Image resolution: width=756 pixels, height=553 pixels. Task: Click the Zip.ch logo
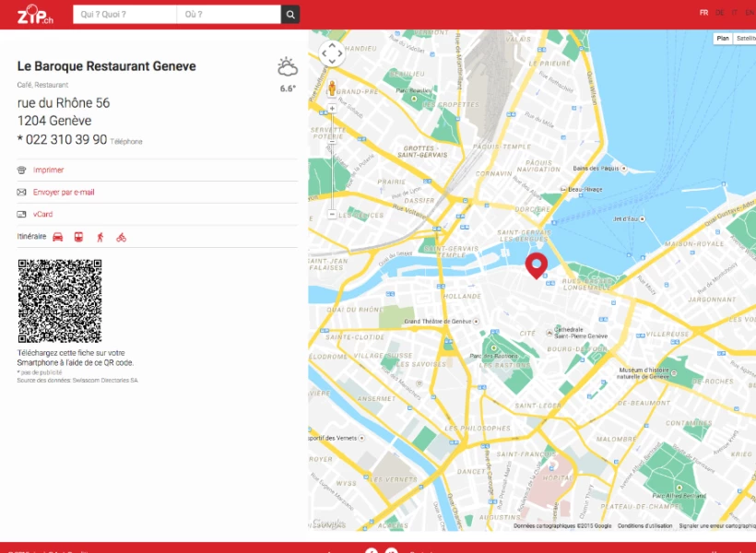(35, 15)
